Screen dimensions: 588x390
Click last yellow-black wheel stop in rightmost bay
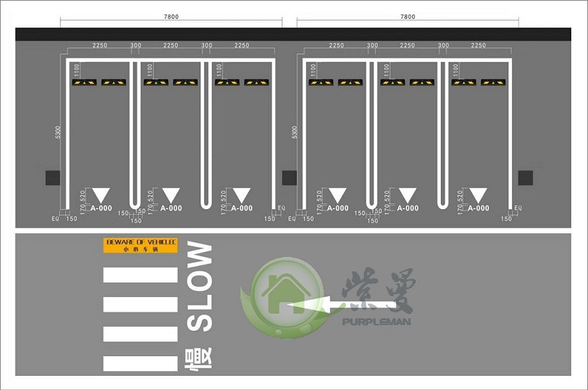(492, 82)
